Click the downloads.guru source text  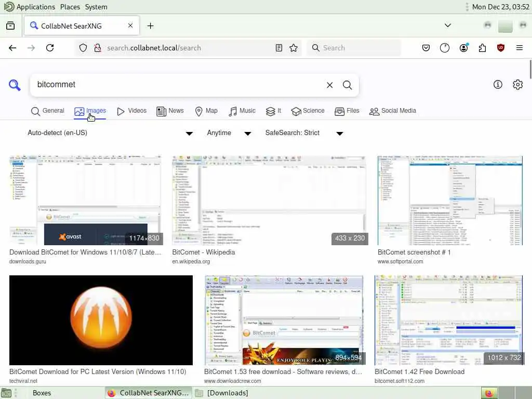(x=28, y=262)
